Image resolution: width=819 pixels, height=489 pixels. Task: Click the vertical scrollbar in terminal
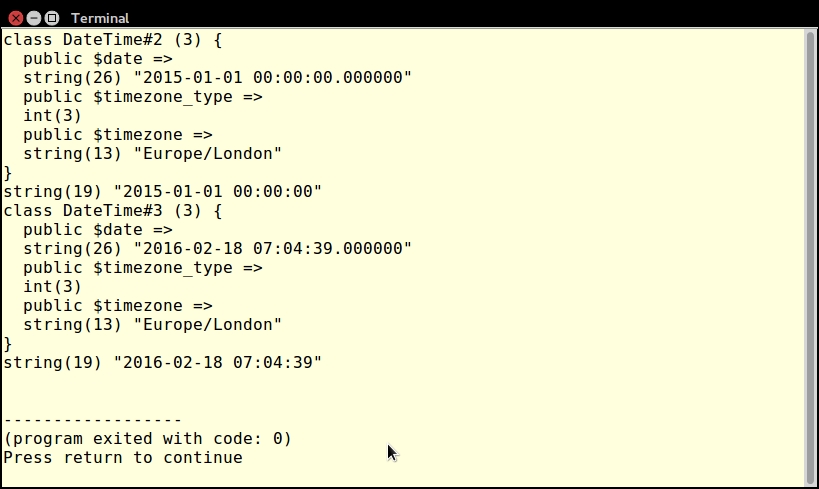pyautogui.click(x=810, y=250)
